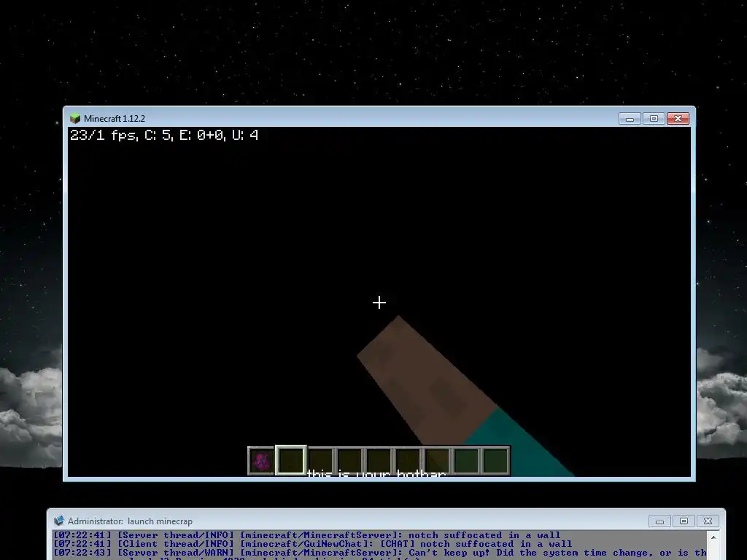Click the console scrollbar up arrow
Image resolution: width=747 pixels, height=560 pixels.
coord(713,537)
